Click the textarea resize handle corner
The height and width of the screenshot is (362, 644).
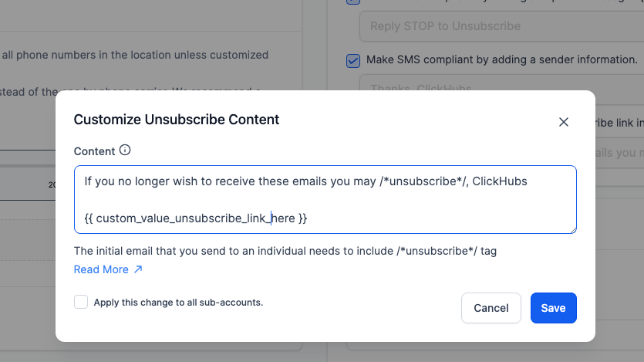click(x=573, y=230)
